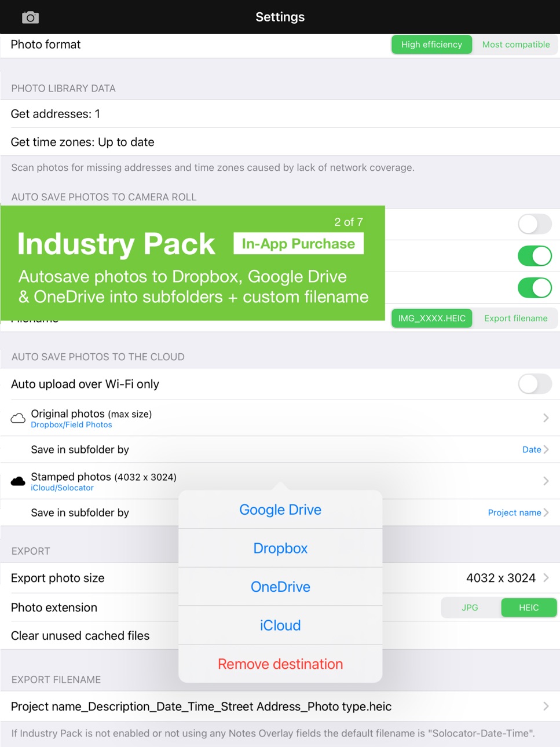This screenshot has width=560, height=747.
Task: Select JPG photo extension
Action: (470, 607)
